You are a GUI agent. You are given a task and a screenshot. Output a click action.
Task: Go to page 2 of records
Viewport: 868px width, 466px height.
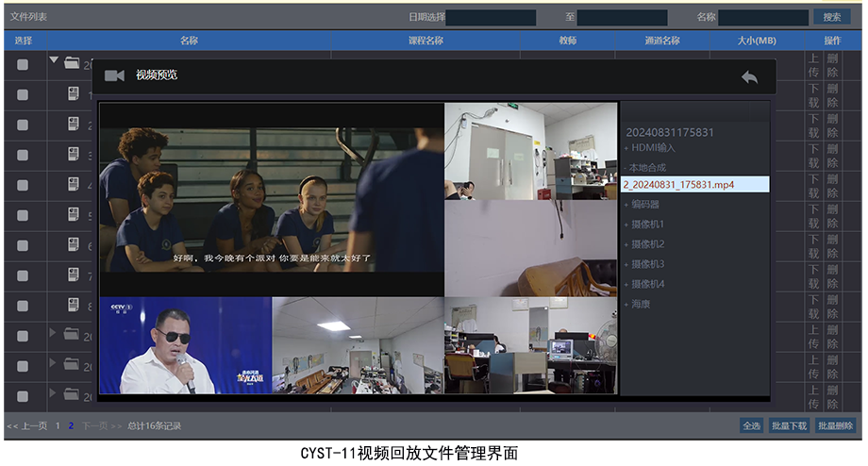71,426
